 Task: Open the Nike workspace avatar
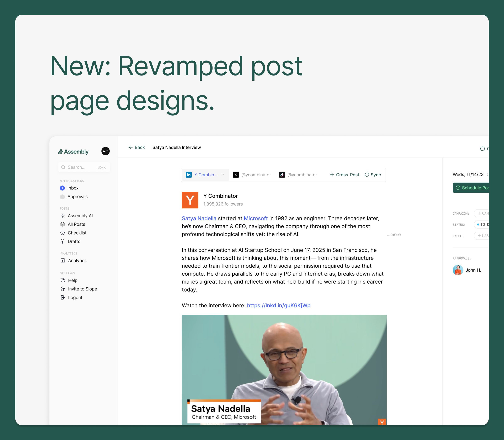106,151
